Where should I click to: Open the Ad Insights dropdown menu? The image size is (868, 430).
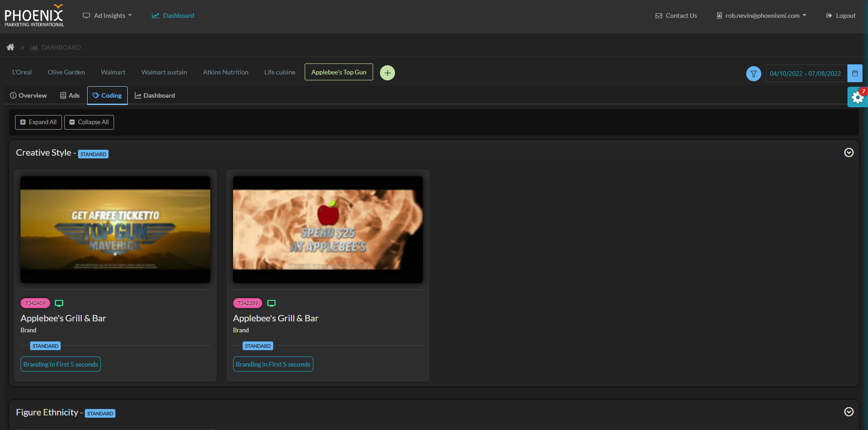[107, 16]
